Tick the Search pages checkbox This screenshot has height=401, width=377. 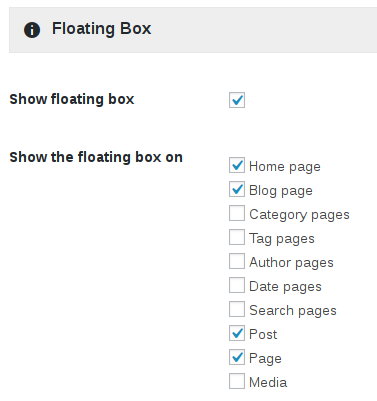(237, 309)
